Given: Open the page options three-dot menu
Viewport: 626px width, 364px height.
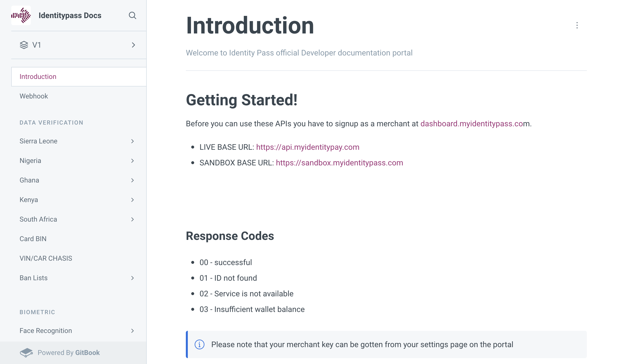Looking at the screenshot, I should 577,25.
